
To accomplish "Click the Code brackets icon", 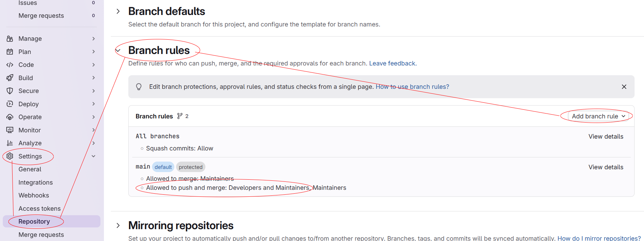I will (x=10, y=65).
